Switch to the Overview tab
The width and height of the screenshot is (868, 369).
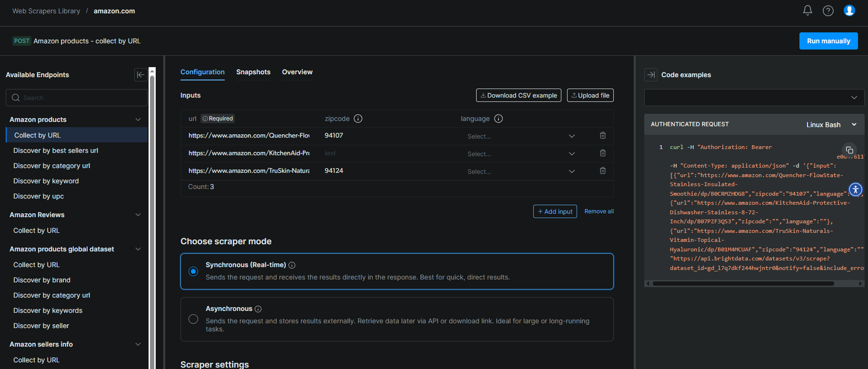pyautogui.click(x=297, y=72)
